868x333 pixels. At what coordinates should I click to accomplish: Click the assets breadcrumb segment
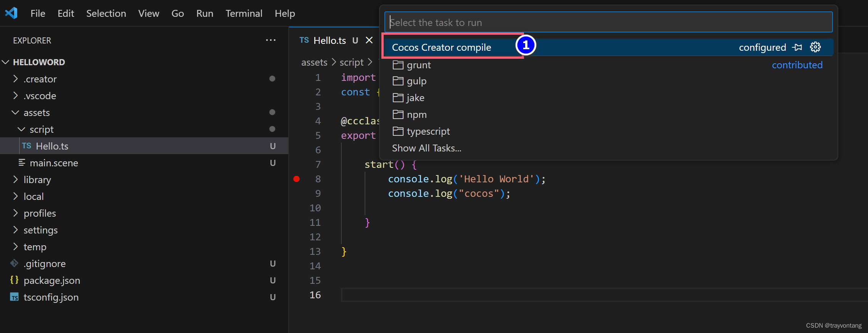[314, 62]
